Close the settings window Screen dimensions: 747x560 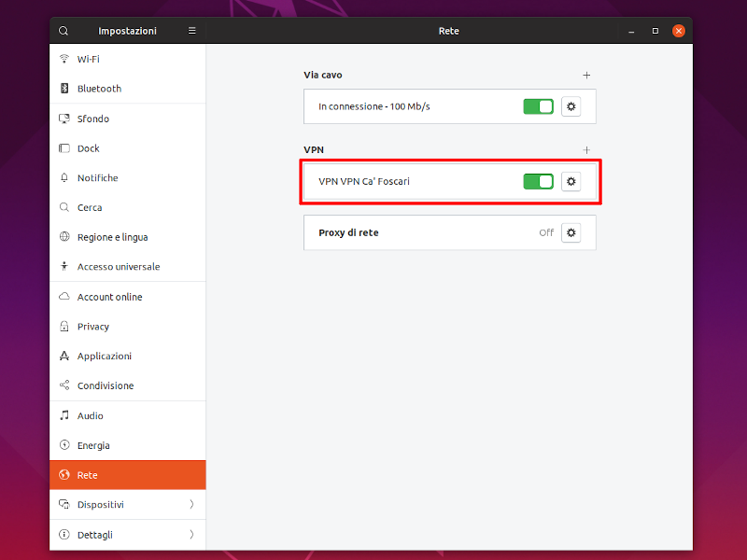pyautogui.click(x=679, y=31)
